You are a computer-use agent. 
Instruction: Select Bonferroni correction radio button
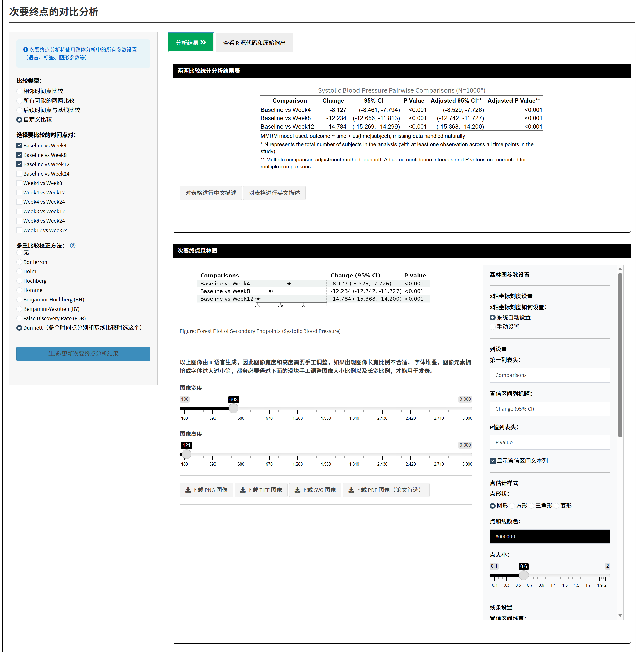pos(19,262)
